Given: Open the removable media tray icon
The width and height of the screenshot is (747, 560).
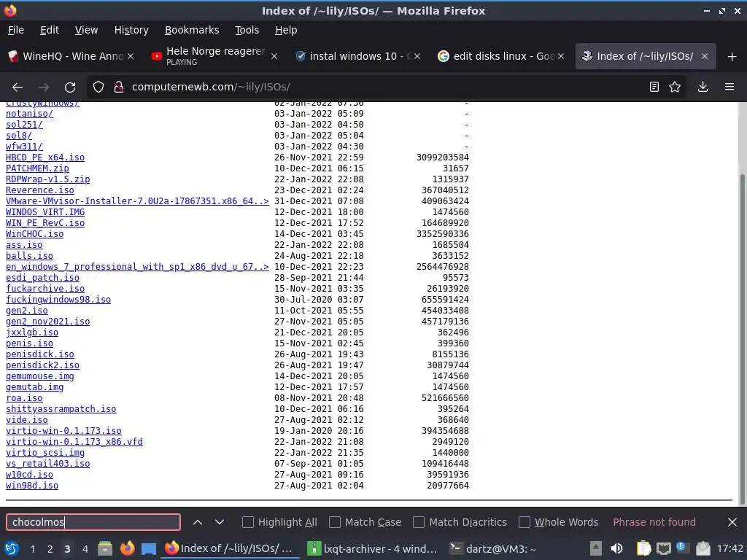Looking at the screenshot, I should tap(595, 548).
